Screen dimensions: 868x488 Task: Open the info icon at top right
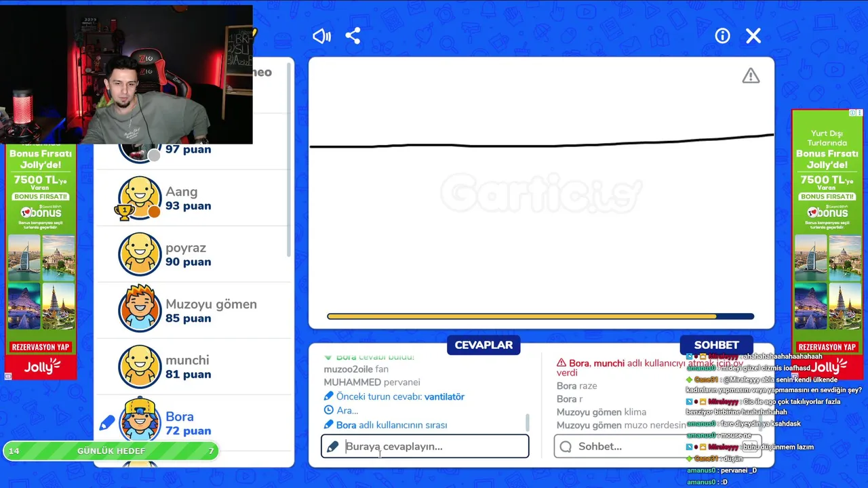tap(722, 36)
